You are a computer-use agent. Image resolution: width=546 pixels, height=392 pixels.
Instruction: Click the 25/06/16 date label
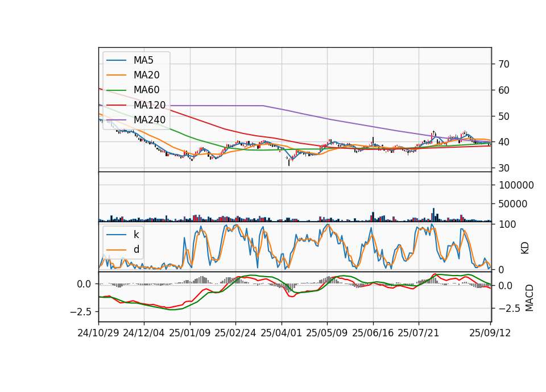(373, 333)
